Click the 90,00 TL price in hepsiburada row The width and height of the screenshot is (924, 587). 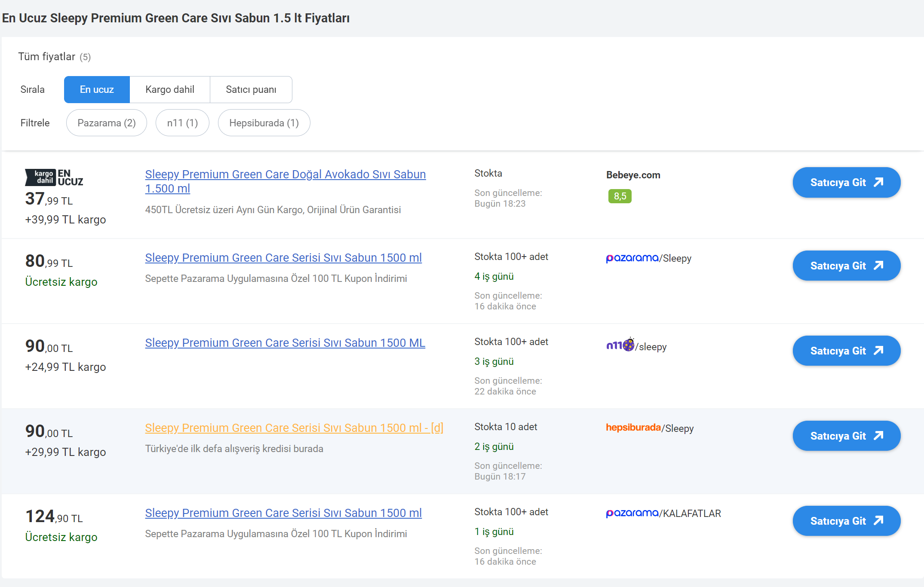[49, 431]
